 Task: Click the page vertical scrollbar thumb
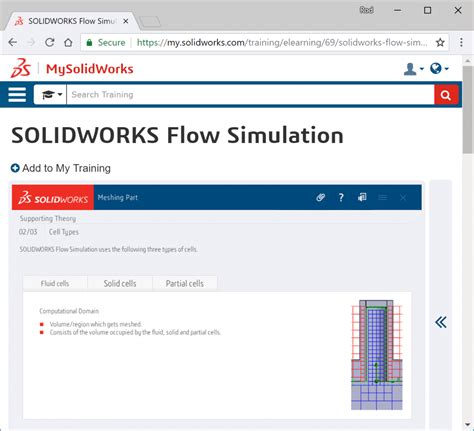468,109
